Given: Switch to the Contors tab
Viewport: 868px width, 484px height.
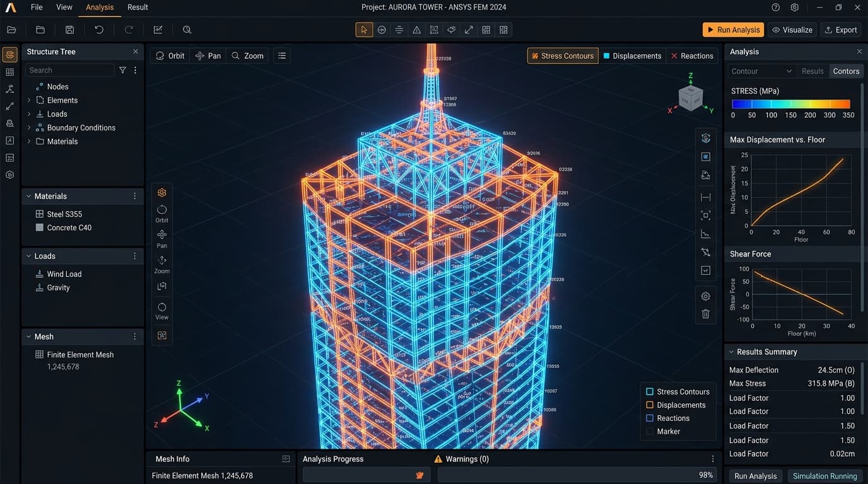Looking at the screenshot, I should (x=846, y=71).
